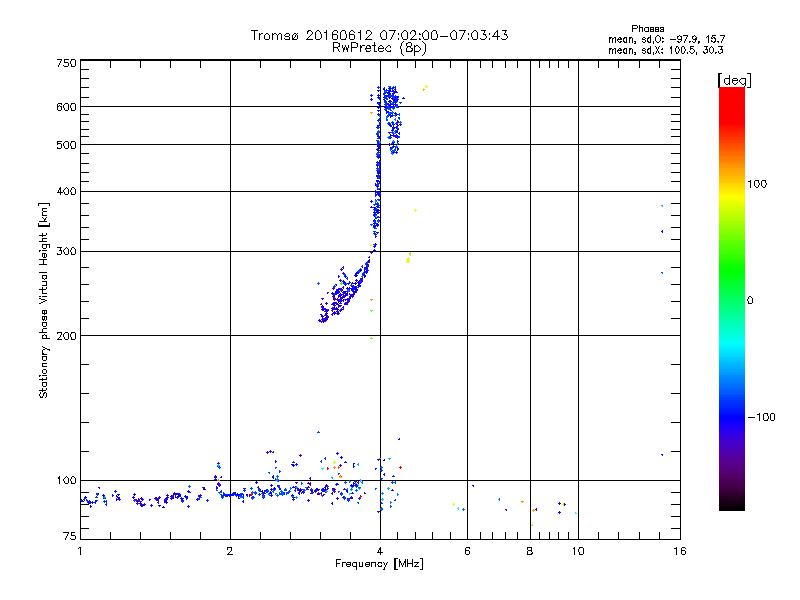Click the yellow points near 300 km

(x=408, y=258)
